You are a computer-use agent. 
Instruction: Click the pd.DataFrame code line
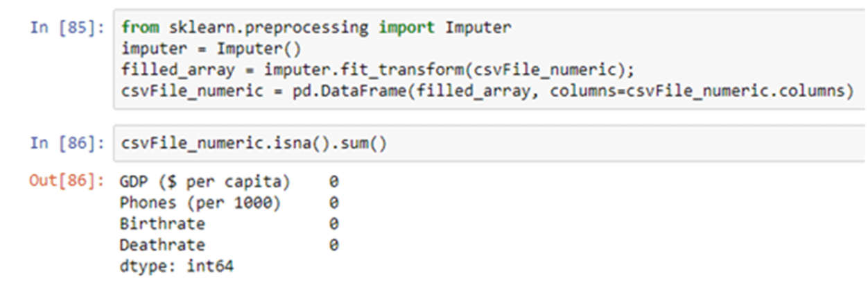(x=487, y=92)
